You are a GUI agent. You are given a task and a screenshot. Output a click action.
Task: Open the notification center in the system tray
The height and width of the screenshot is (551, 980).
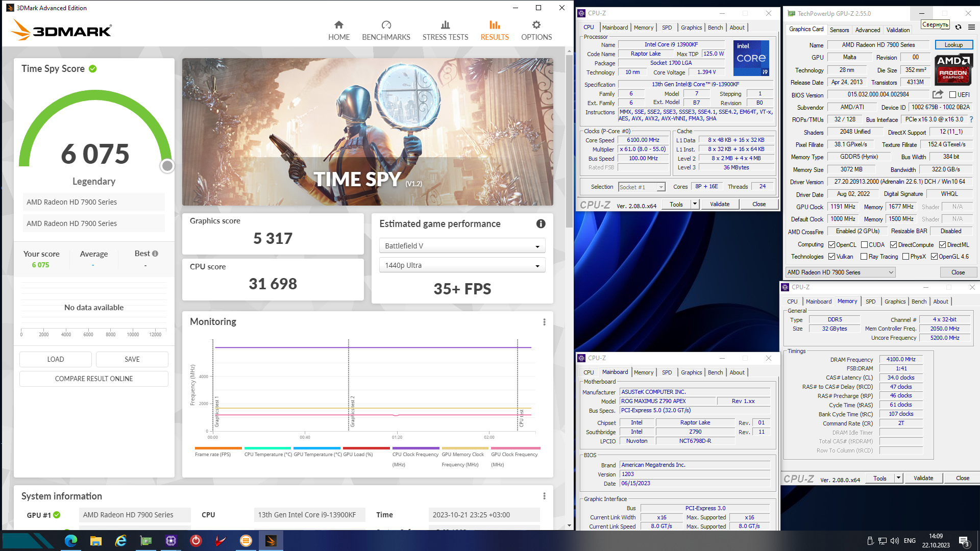[964, 541]
